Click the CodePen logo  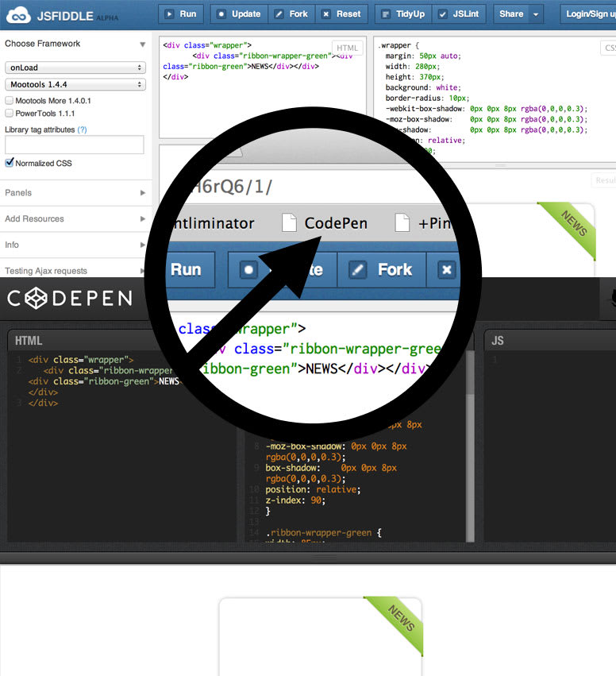70,299
